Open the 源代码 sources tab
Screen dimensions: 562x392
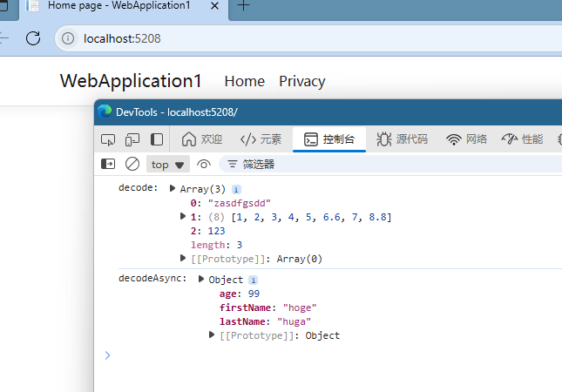[x=402, y=139]
